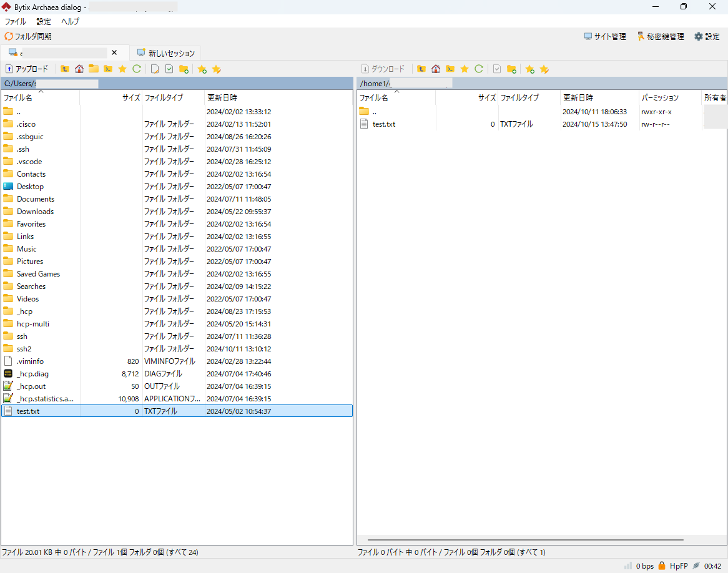The image size is (728, 573).
Task: Sort remote list by 更新日時 column header
Action: point(578,98)
